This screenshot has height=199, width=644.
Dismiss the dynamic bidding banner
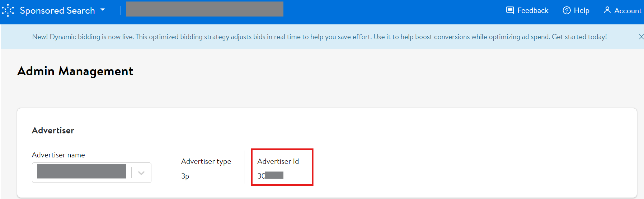click(641, 37)
